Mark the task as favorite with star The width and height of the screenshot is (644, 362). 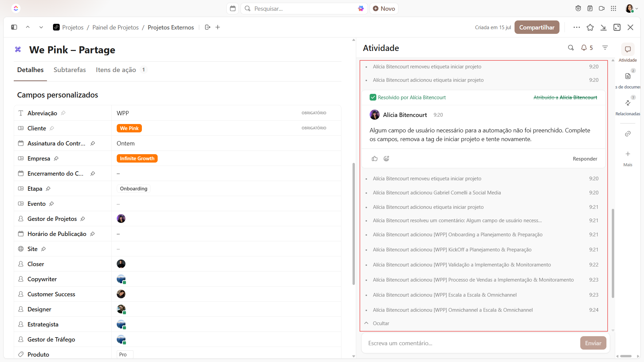590,27
